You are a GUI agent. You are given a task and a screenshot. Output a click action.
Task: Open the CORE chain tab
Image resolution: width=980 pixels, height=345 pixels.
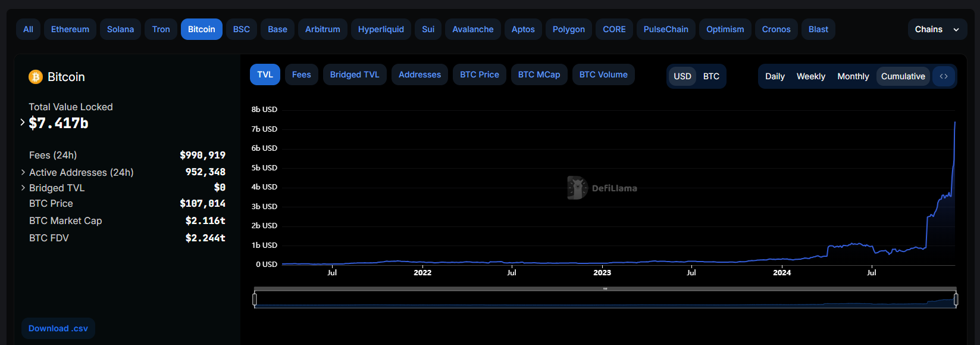614,29
